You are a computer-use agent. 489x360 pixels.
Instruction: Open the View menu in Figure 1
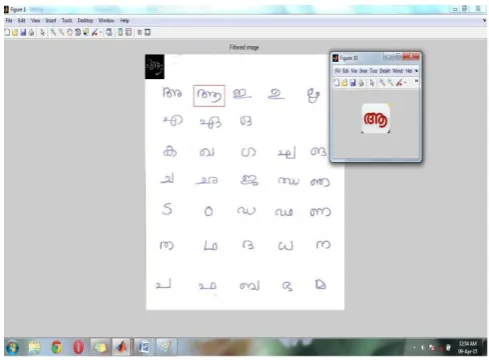35,21
